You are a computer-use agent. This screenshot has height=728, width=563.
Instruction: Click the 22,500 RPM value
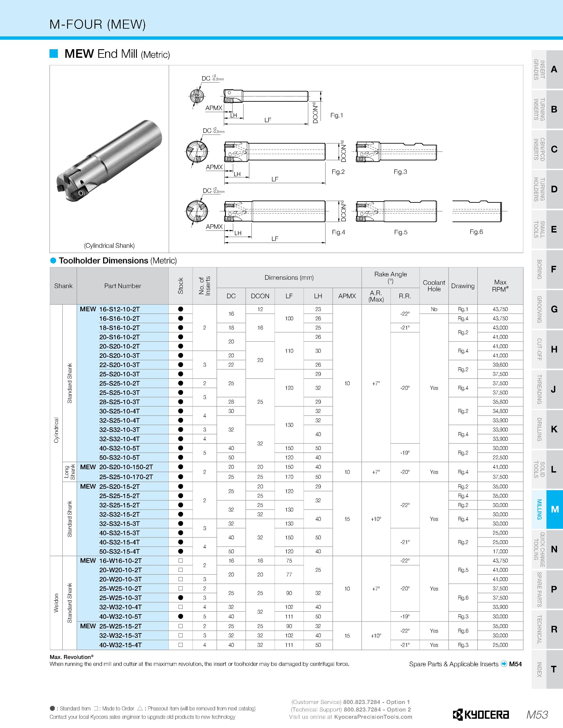(x=500, y=457)
